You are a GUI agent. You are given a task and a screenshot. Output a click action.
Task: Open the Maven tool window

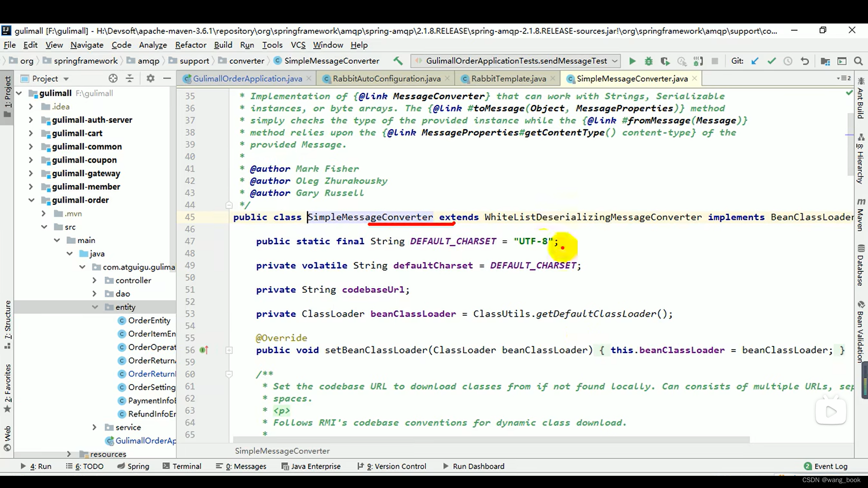pyautogui.click(x=860, y=214)
